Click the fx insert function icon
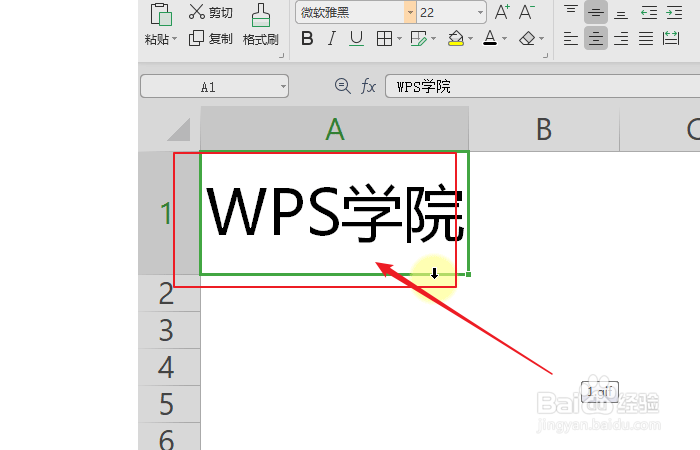The image size is (700, 450). pyautogui.click(x=368, y=86)
